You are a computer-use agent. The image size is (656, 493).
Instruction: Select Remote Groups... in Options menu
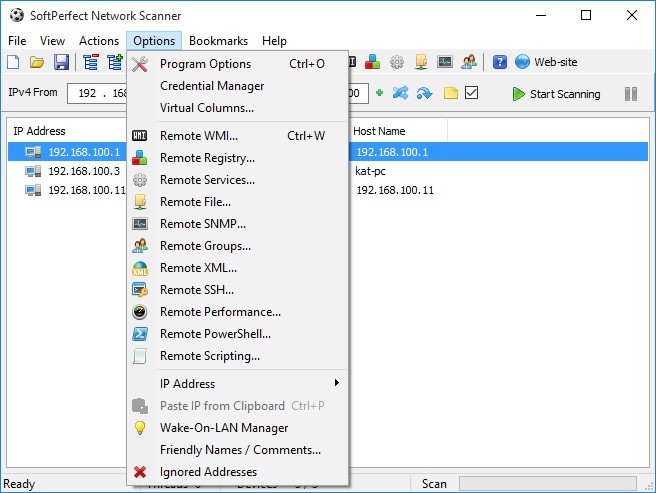pyautogui.click(x=237, y=246)
